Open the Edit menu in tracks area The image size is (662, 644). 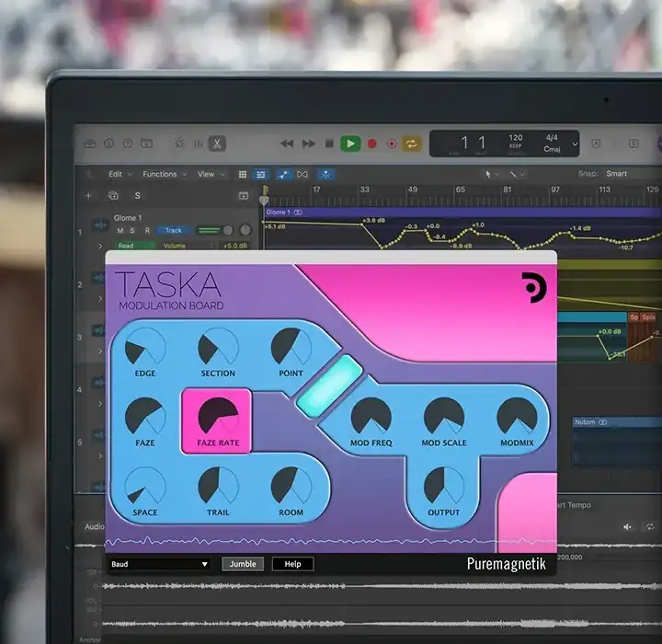(120, 174)
